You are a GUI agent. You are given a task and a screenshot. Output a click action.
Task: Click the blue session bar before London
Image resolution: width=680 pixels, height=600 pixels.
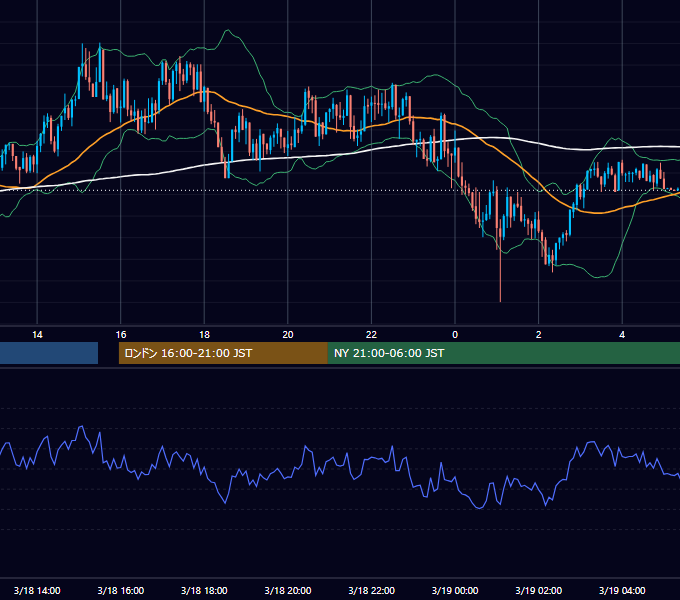[49, 353]
